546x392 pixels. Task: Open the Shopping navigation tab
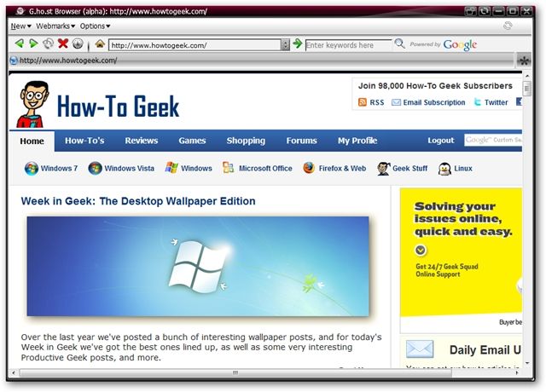[x=246, y=141]
